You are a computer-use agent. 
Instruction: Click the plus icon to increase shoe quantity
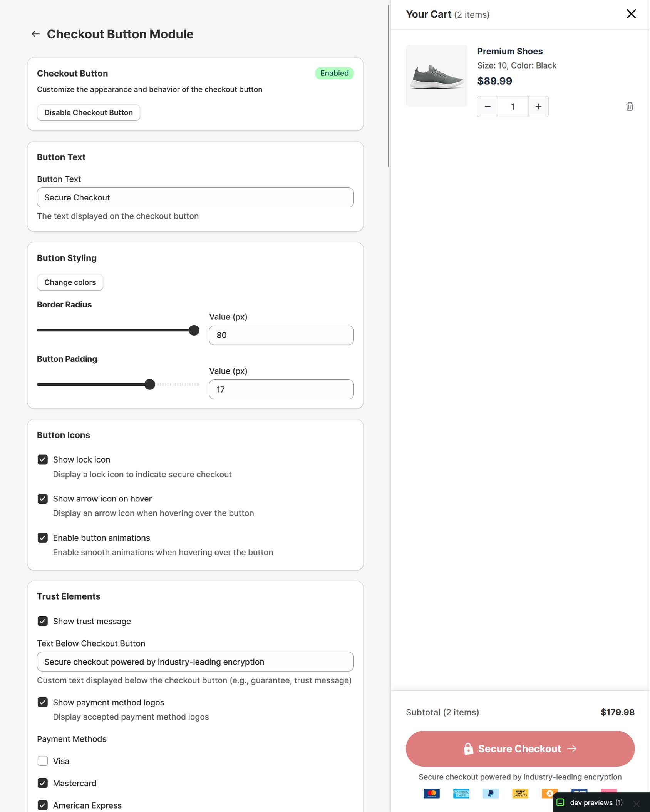pos(538,107)
